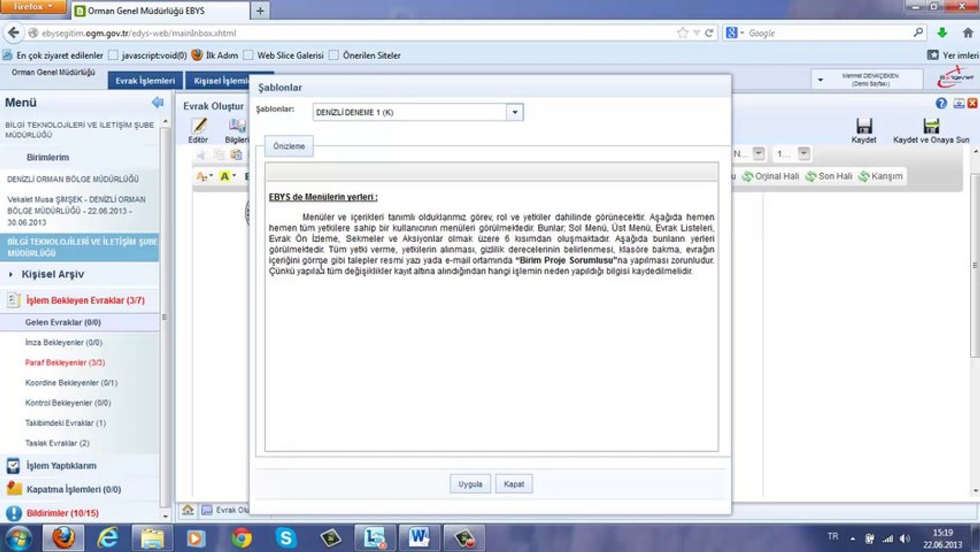
Task: Go back with the browser back arrow
Action: pos(13,33)
